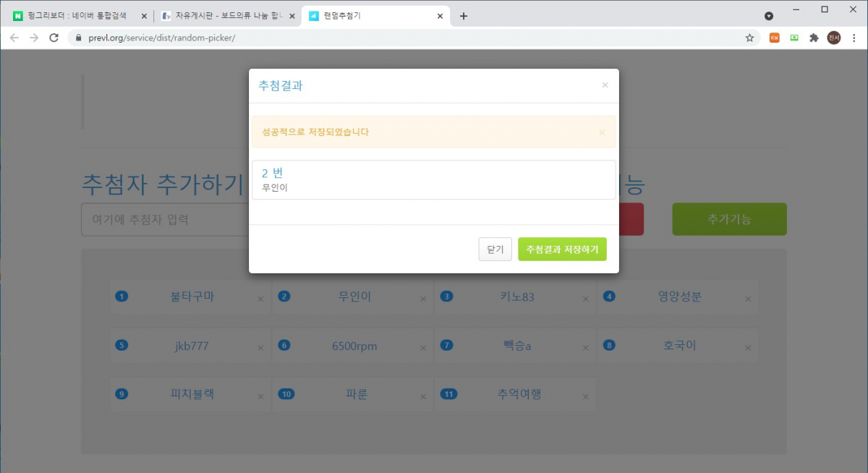Click participant number badge 11
This screenshot has height=473, width=868.
pos(449,394)
